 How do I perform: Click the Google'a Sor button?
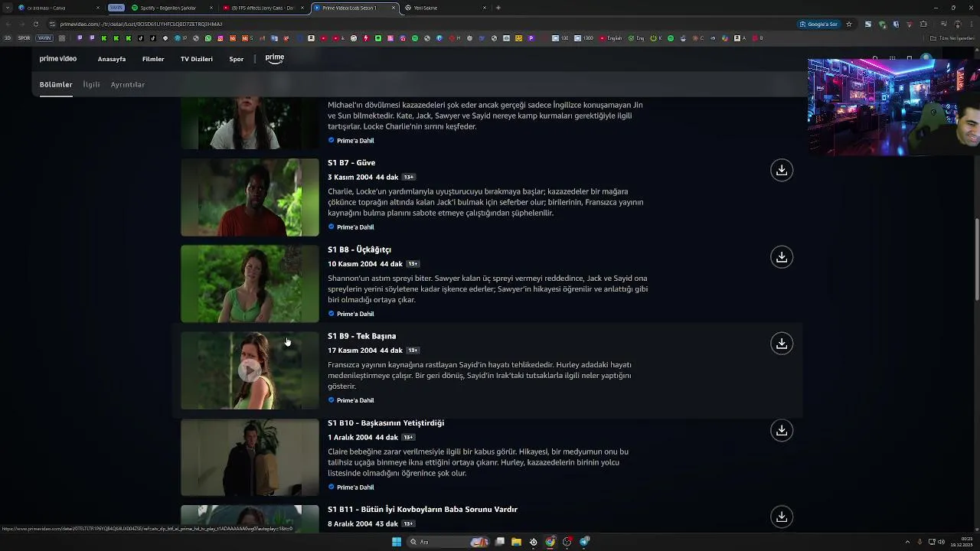coord(818,24)
